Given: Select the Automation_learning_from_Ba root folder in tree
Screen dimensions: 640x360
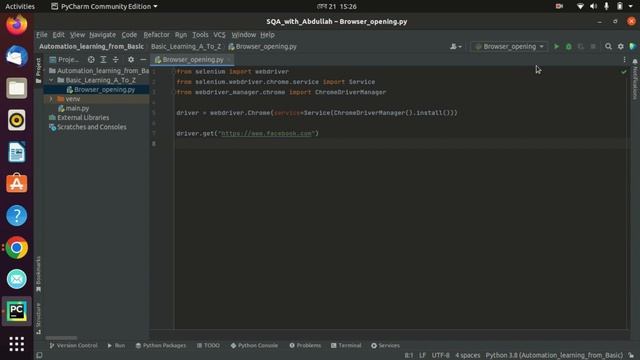Looking at the screenshot, I should 99,71.
